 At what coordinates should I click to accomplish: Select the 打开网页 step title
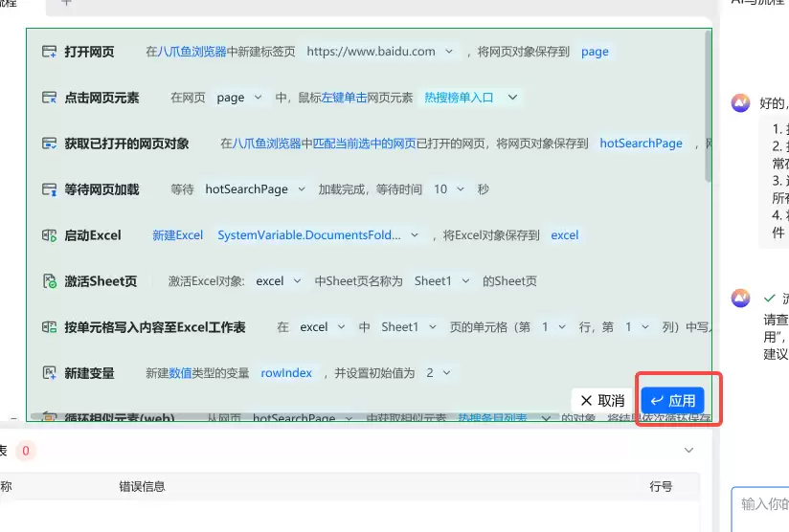89,52
